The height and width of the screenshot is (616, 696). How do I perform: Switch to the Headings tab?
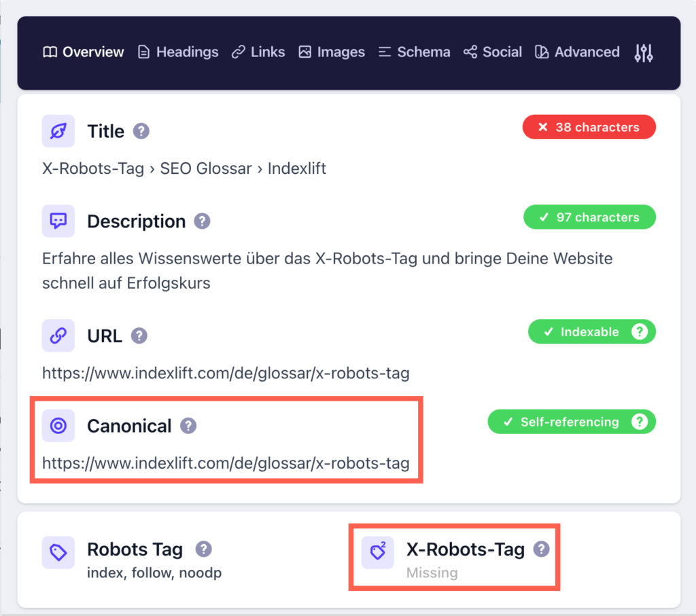tap(177, 52)
